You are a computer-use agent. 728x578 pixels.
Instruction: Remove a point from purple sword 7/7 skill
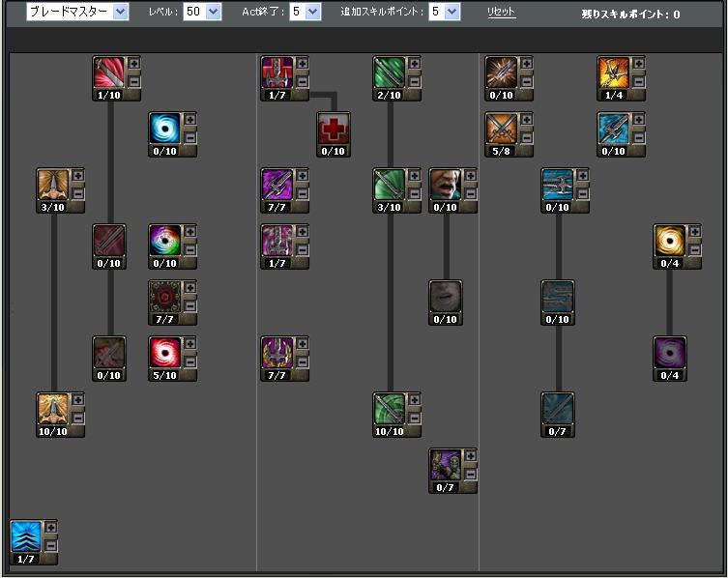[303, 194]
